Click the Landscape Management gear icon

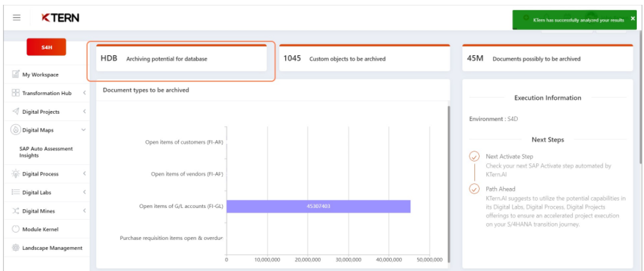click(x=16, y=248)
